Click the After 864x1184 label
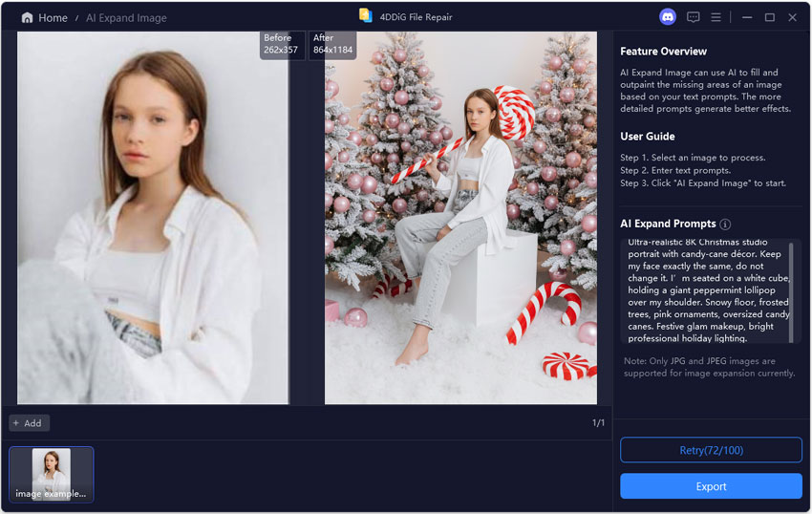 coord(332,44)
